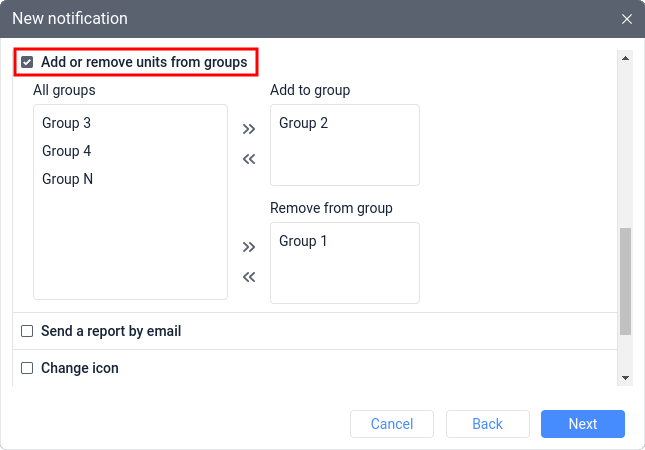Viewport: 645px width, 450px height.
Task: Select Group N in All groups list
Action: coord(68,179)
